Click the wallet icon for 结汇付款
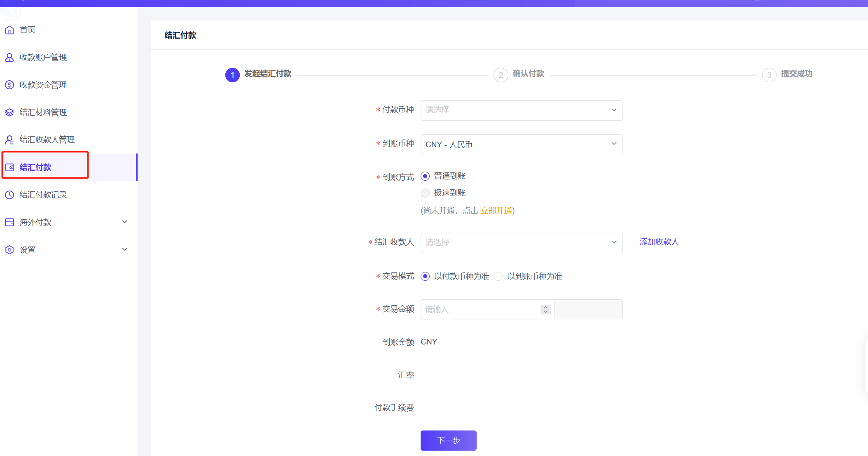Screen dimensions: 868x456 coord(9,168)
